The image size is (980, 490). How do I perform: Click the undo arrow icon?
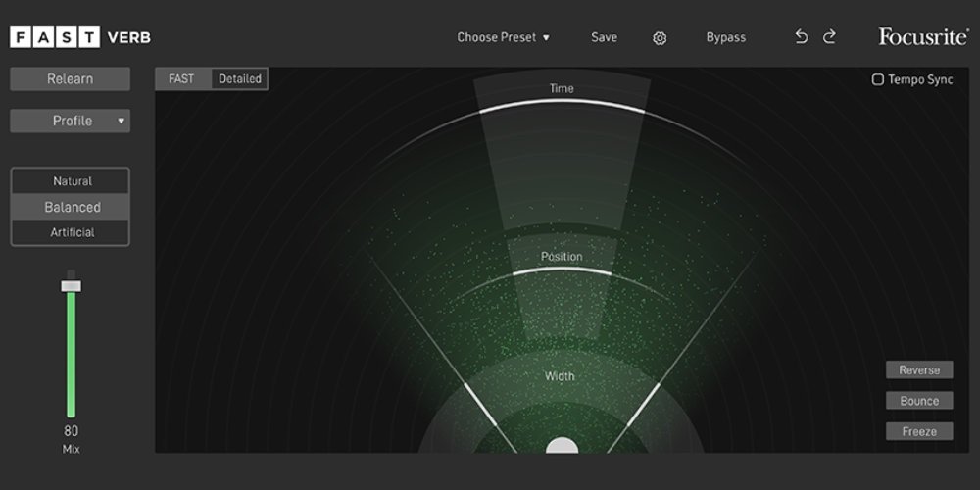[802, 37]
